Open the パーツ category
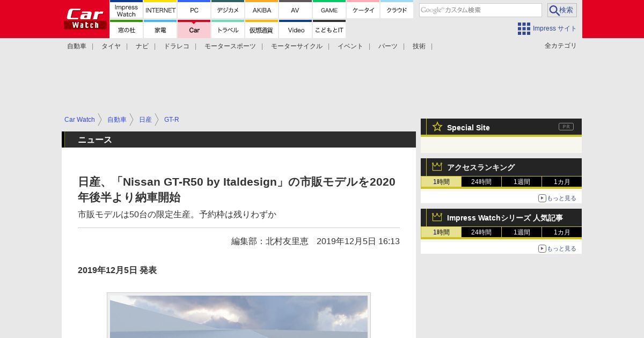The height and width of the screenshot is (338, 644). pos(388,46)
